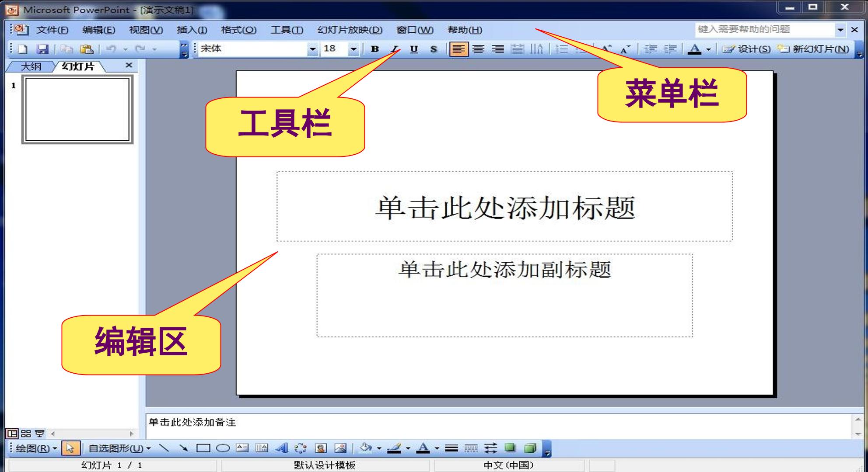Select the Rectangle drawing tool
Screen dimensions: 868x472
[203, 448]
